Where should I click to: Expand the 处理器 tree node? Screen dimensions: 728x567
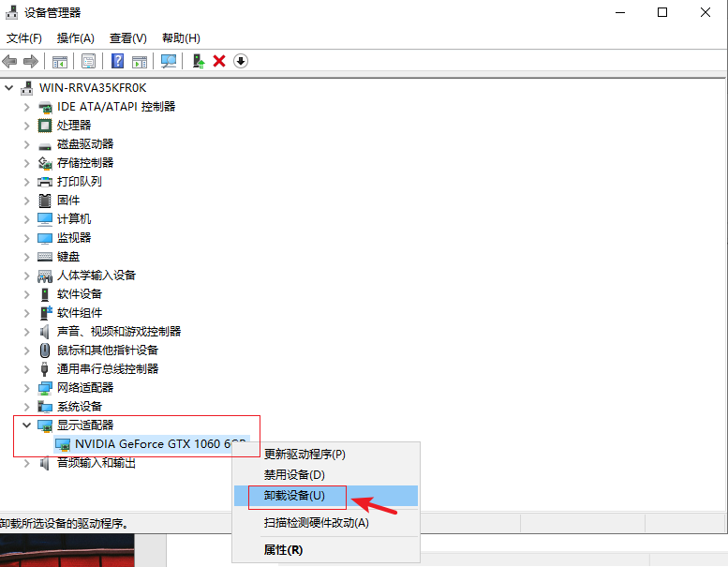click(26, 126)
